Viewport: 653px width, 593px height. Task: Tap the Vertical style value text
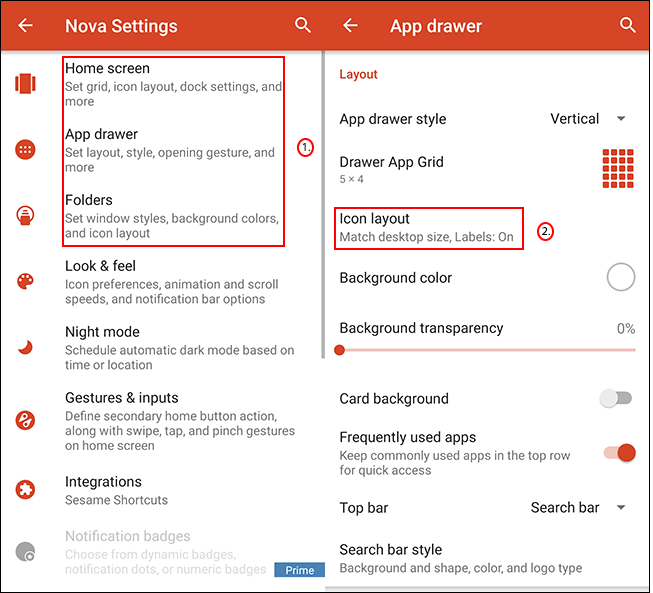pos(574,119)
